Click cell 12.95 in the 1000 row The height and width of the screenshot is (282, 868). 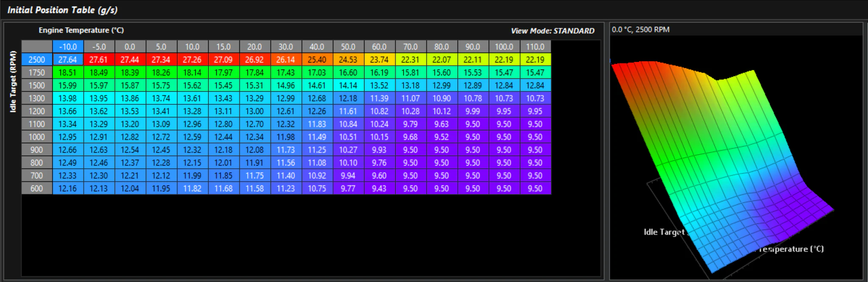click(x=68, y=137)
